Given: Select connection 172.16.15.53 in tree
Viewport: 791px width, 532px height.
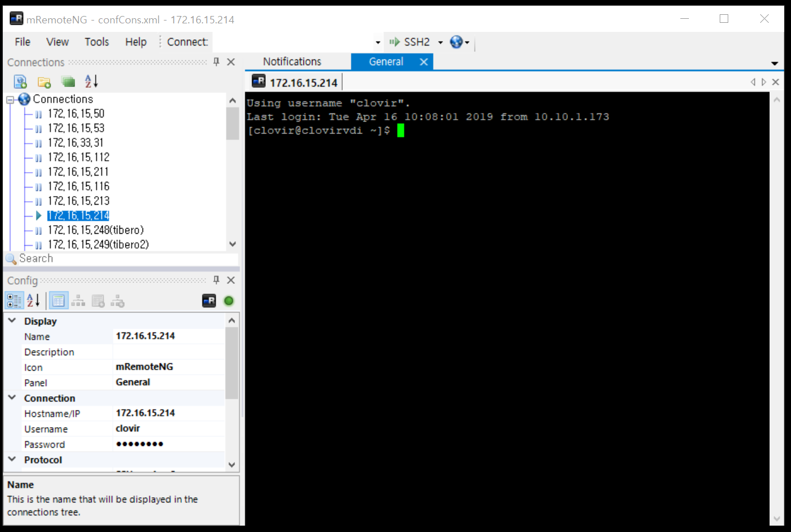Looking at the screenshot, I should [x=76, y=128].
